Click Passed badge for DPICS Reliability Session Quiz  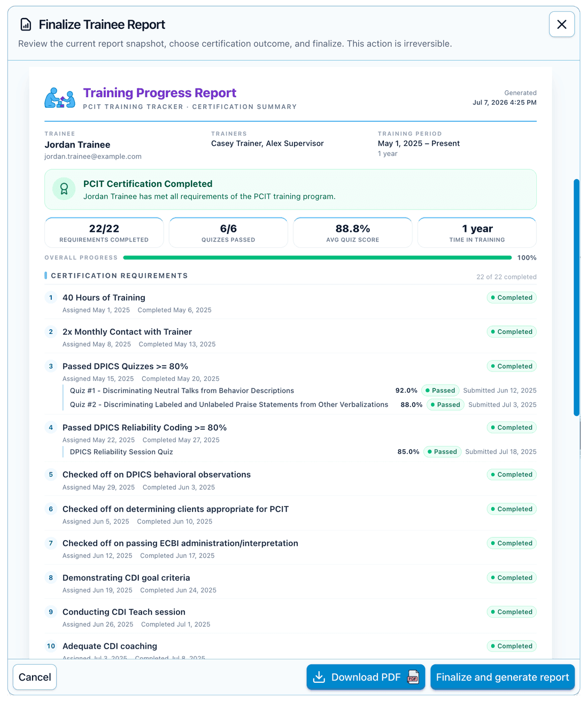click(442, 451)
